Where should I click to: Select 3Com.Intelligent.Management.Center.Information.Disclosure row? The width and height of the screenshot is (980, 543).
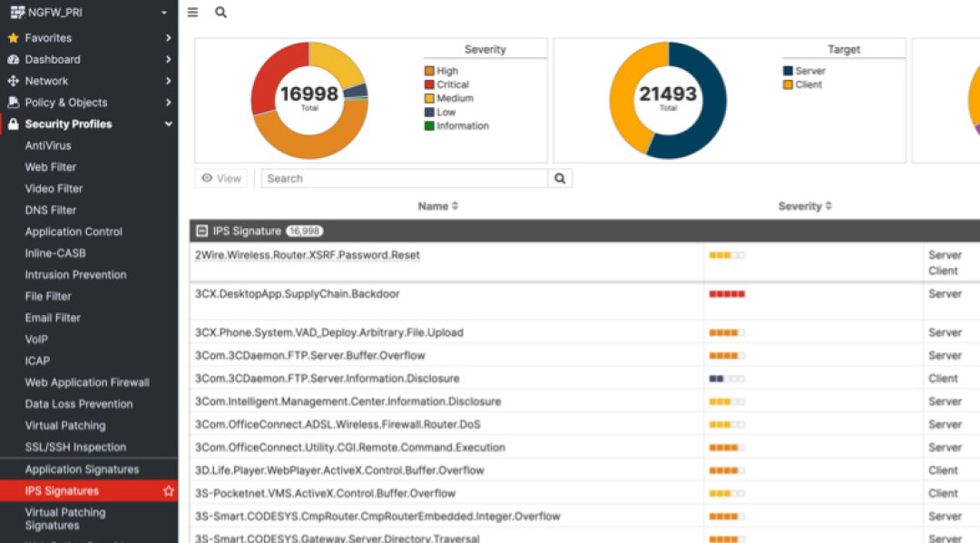pos(584,401)
